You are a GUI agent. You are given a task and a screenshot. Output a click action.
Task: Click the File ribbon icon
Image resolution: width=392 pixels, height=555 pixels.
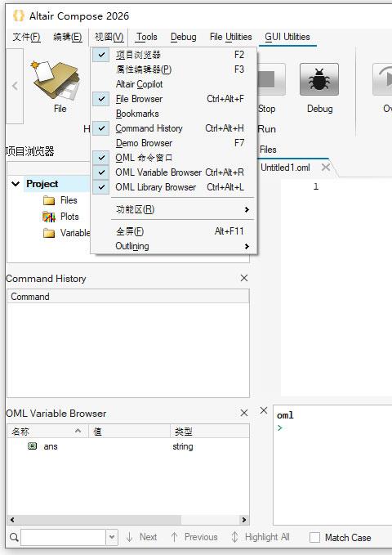point(56,79)
